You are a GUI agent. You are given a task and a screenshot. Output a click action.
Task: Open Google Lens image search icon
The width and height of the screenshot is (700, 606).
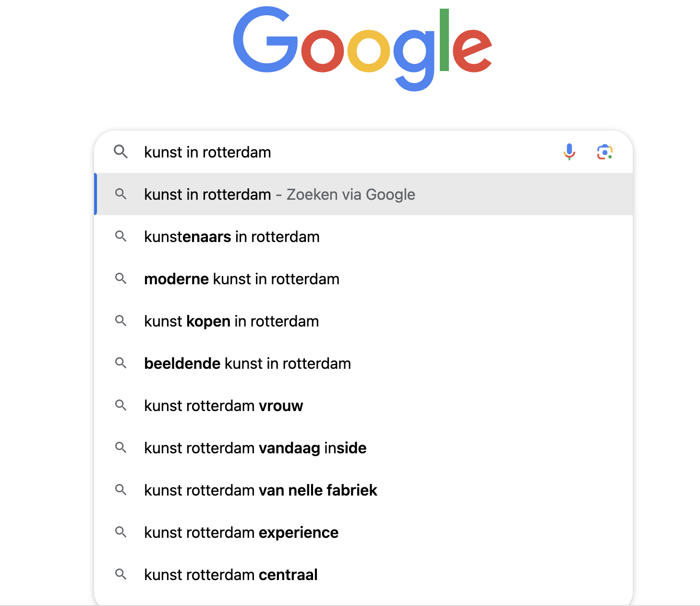(605, 152)
